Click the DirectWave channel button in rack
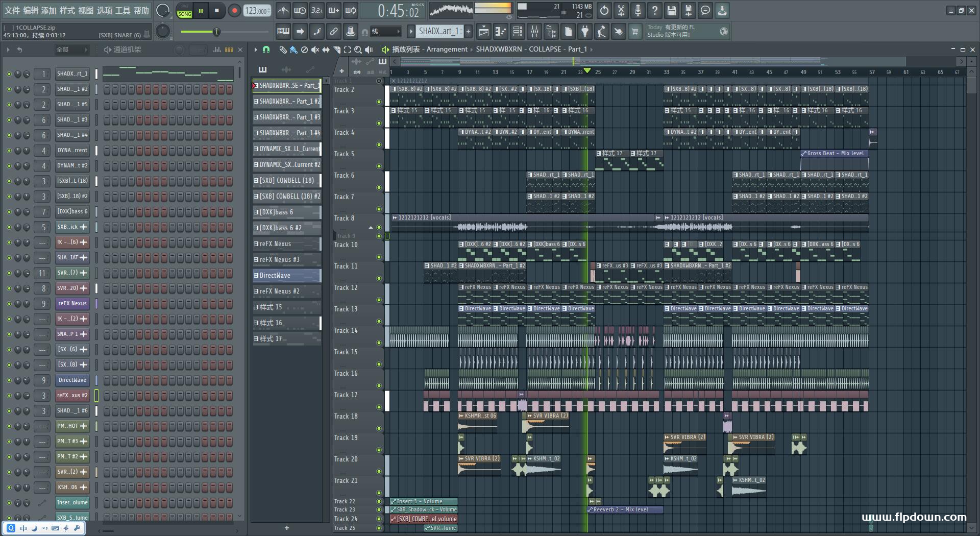The width and height of the screenshot is (980, 536). pyautogui.click(x=72, y=380)
